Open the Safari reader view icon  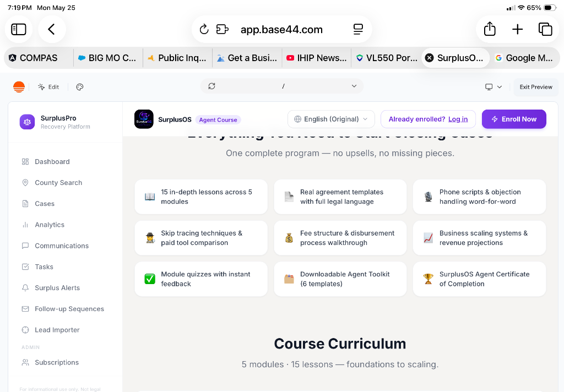point(358,29)
